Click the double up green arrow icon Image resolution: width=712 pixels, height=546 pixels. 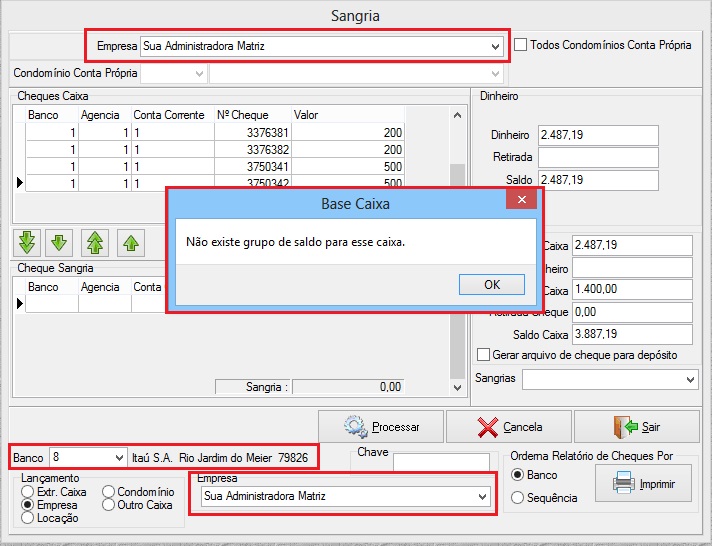point(95,242)
